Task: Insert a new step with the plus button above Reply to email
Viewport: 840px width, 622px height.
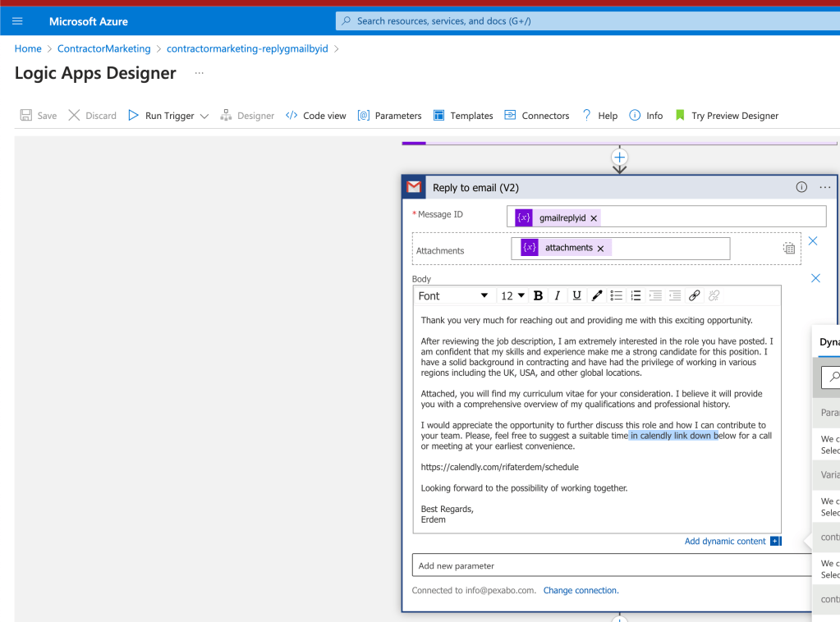Action: (x=619, y=158)
